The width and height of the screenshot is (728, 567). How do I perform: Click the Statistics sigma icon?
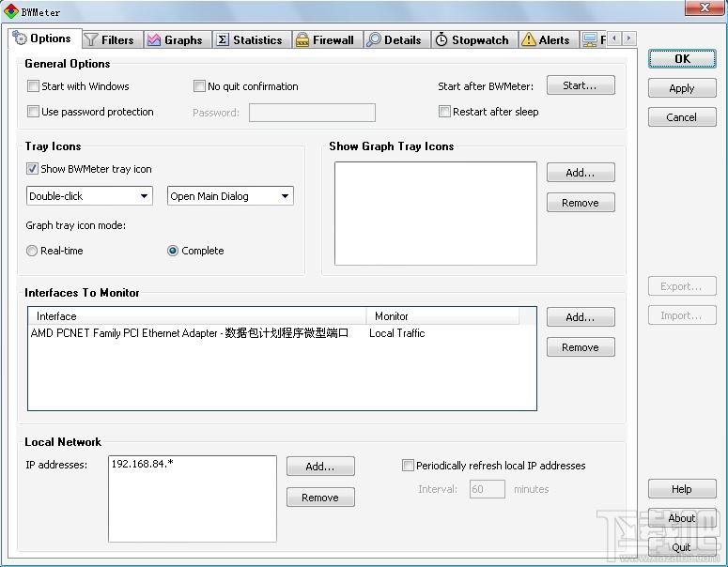223,40
